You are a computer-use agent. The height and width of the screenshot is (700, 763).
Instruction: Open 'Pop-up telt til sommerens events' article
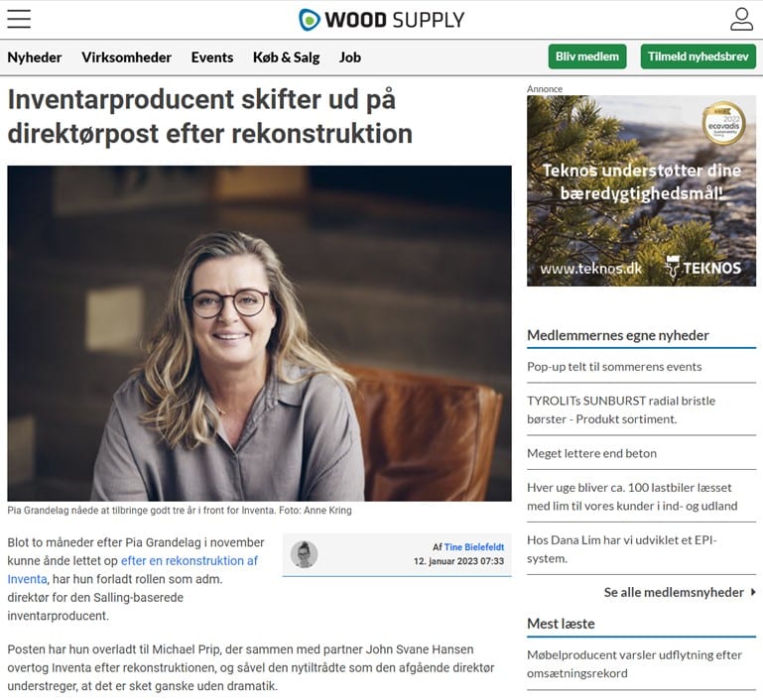coord(614,367)
